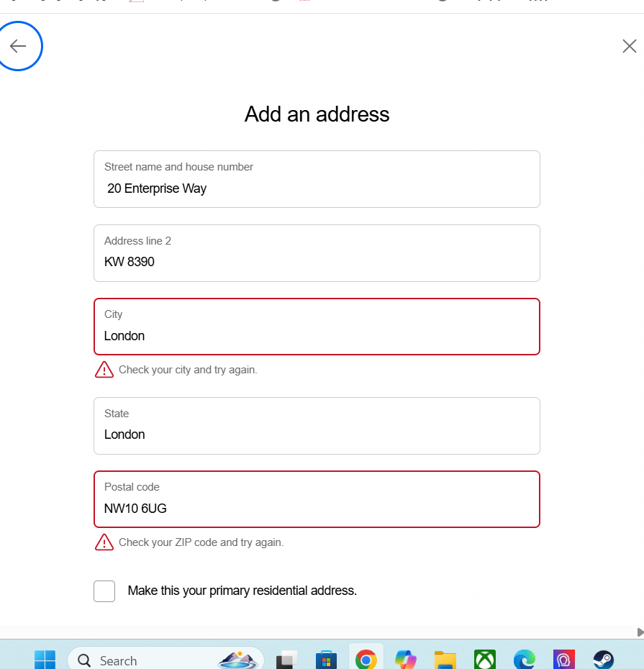
Task: Open File Explorer from the taskbar
Action: click(445, 660)
